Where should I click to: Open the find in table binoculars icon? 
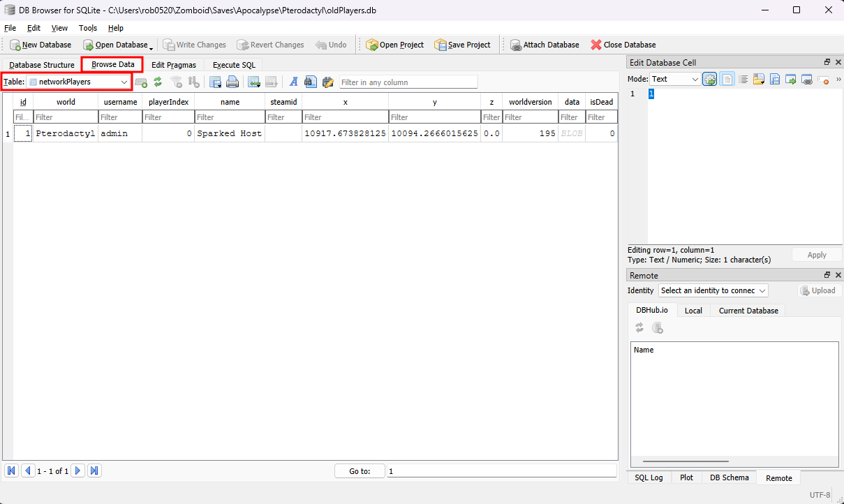coord(311,82)
